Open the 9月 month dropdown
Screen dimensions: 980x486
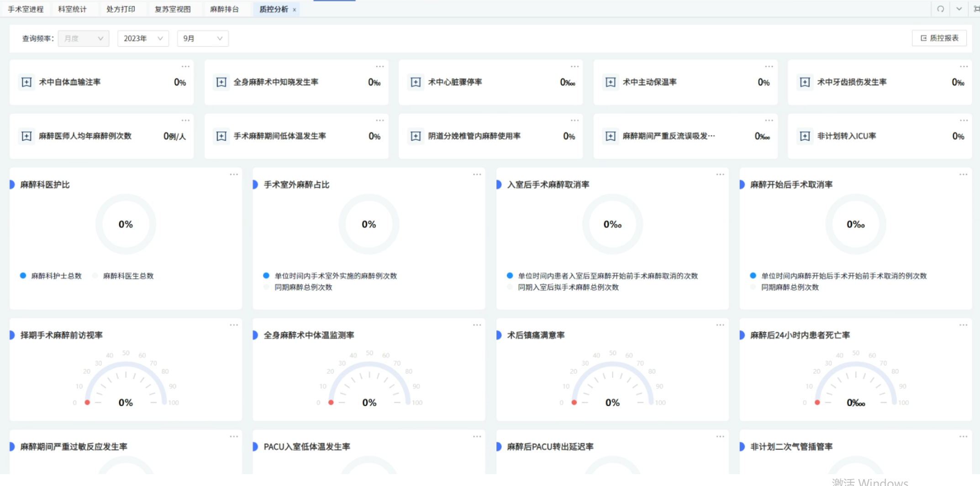(x=203, y=38)
